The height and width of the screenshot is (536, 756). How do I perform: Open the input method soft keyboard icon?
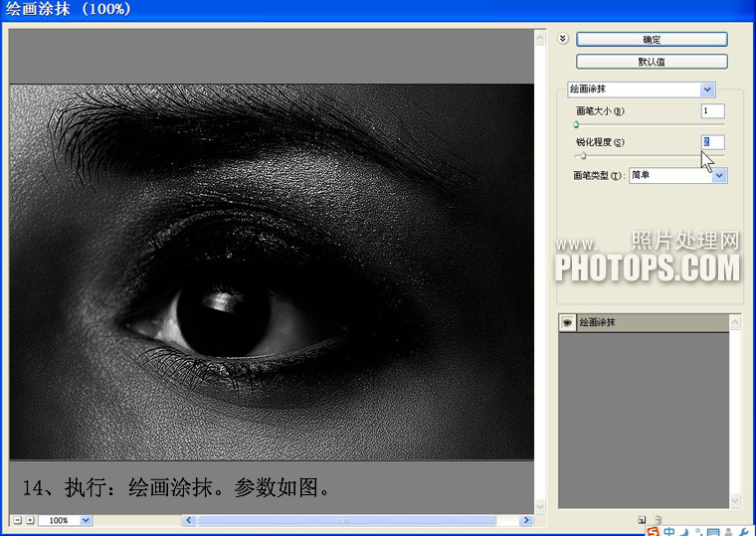(713, 532)
